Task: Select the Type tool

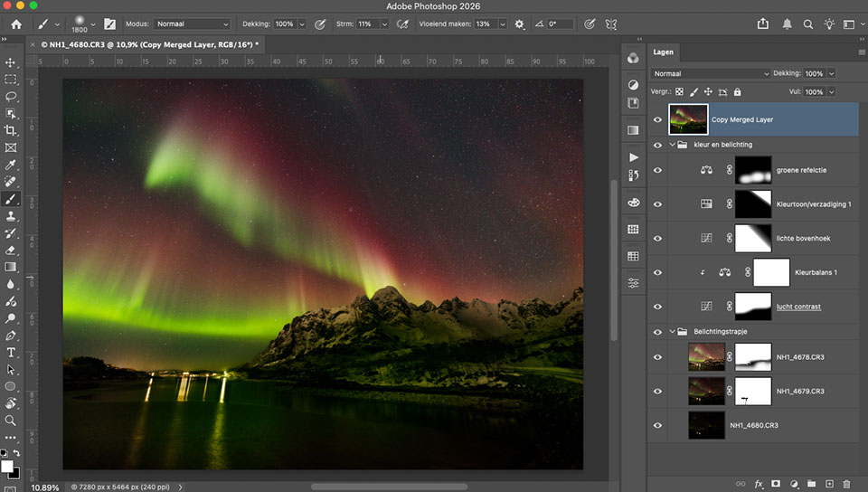Action: click(11, 353)
